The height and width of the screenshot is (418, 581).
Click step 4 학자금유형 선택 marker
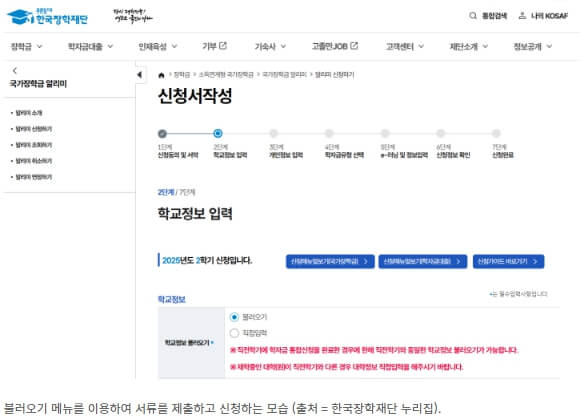[x=329, y=133]
